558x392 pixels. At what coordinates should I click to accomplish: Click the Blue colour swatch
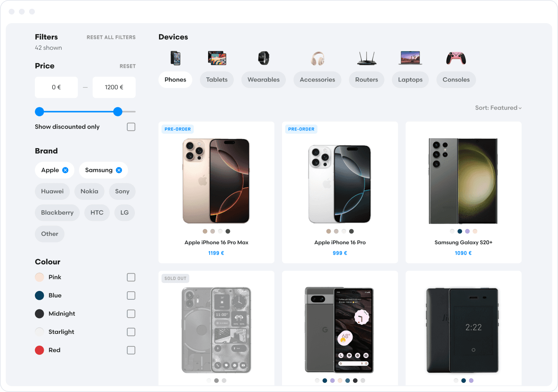(39, 296)
